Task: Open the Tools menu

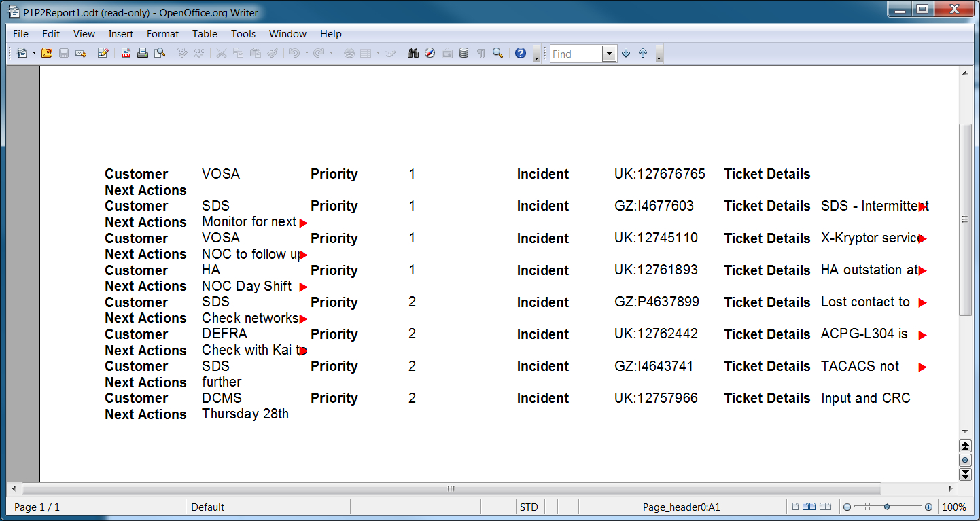Action: 243,34
